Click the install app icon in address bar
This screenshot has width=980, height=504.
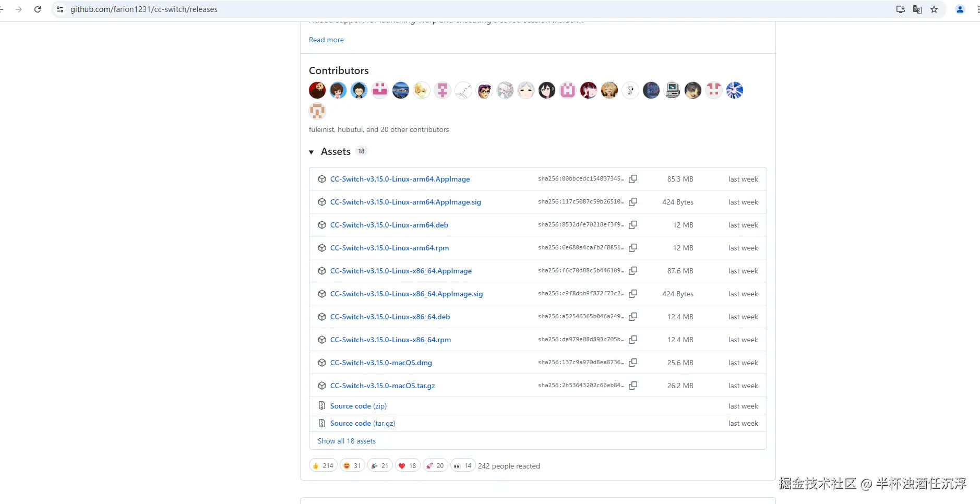(x=901, y=9)
